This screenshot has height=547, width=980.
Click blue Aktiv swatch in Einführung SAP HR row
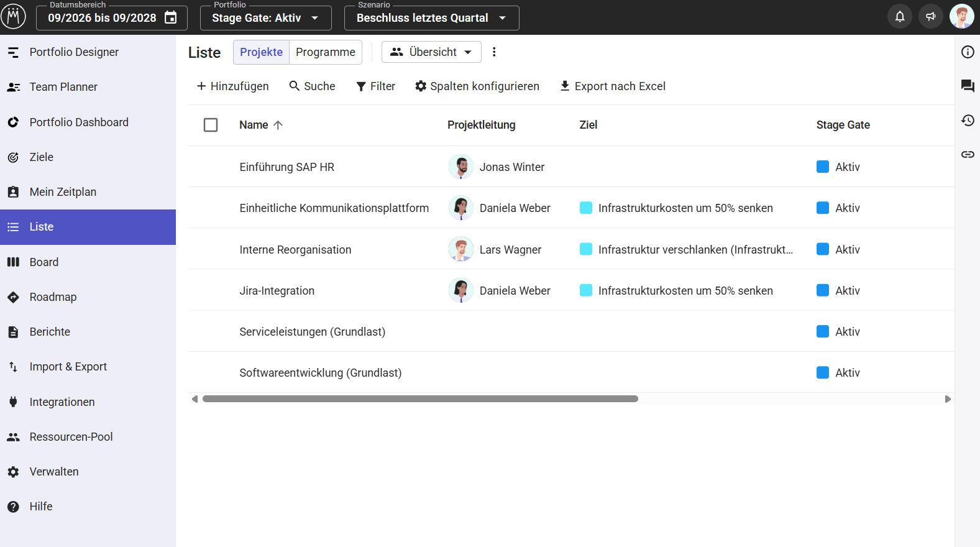[x=823, y=167]
